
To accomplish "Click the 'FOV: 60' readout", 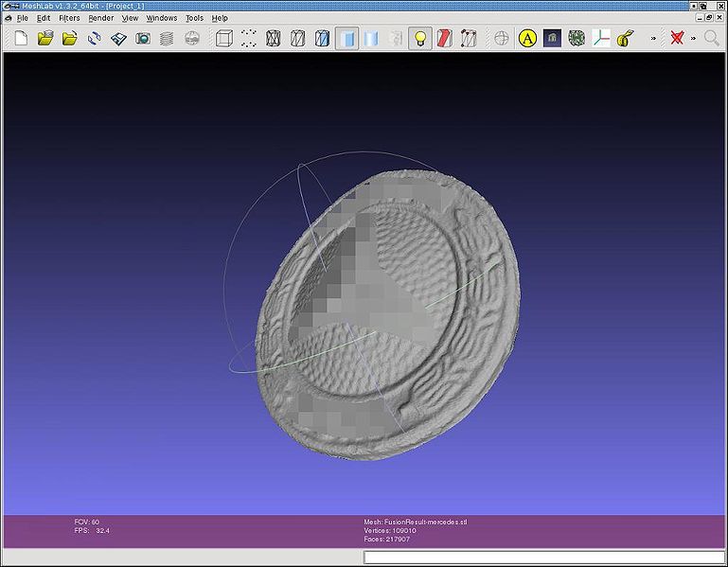I will click(86, 522).
